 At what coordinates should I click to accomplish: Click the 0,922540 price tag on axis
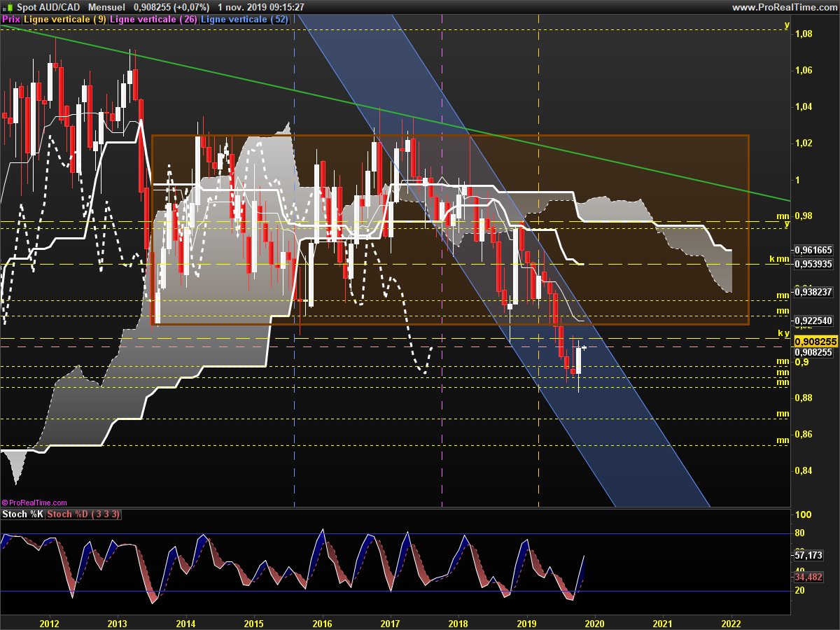coord(813,321)
